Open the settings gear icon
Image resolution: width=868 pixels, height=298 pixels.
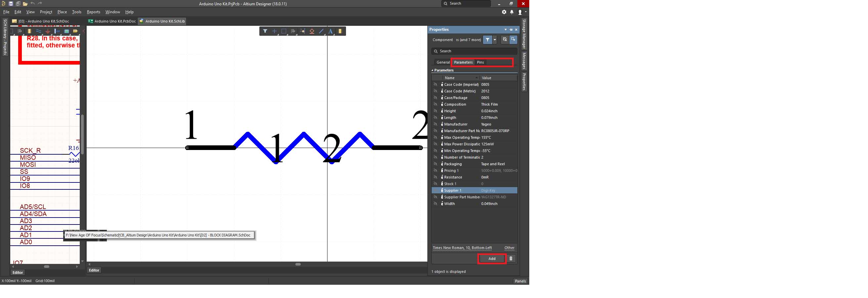504,12
